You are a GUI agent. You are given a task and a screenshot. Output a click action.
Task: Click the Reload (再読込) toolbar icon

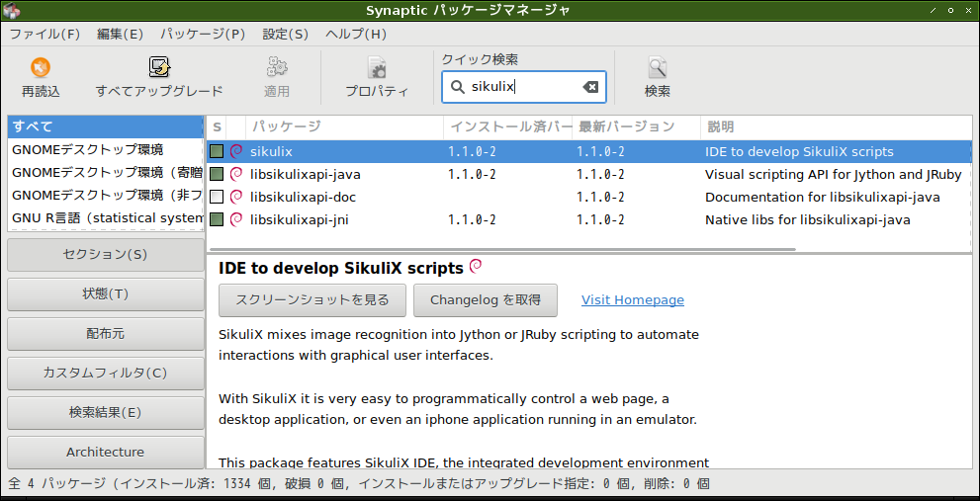pyautogui.click(x=41, y=67)
